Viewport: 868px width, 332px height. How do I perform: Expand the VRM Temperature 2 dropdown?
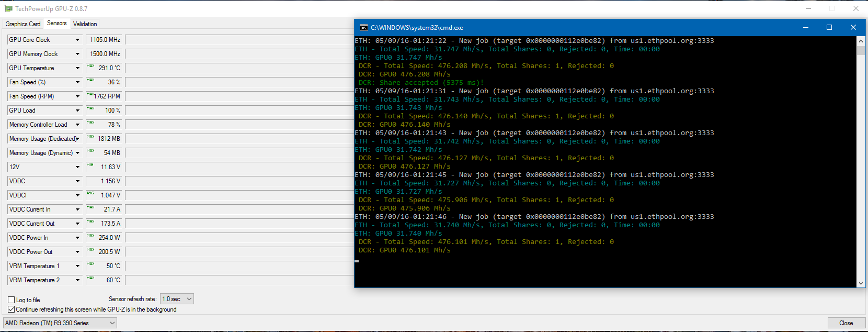[77, 280]
